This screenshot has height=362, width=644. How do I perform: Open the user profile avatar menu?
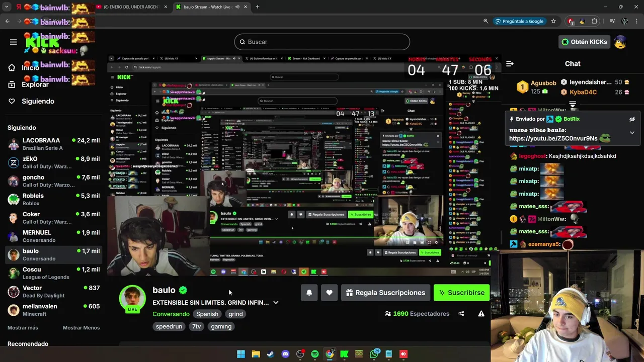click(620, 42)
